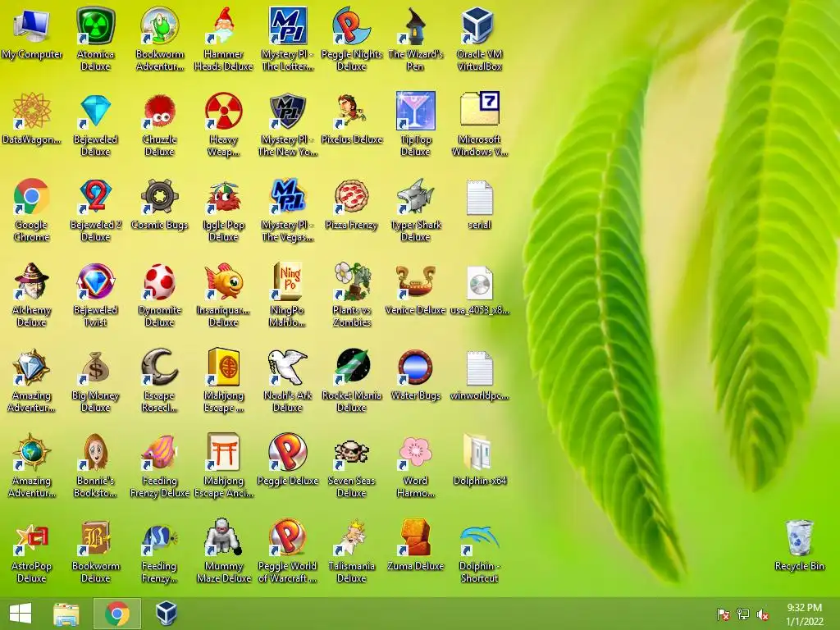Click the Word Harmony flower icon
This screenshot has height=630, width=840.
tap(415, 453)
